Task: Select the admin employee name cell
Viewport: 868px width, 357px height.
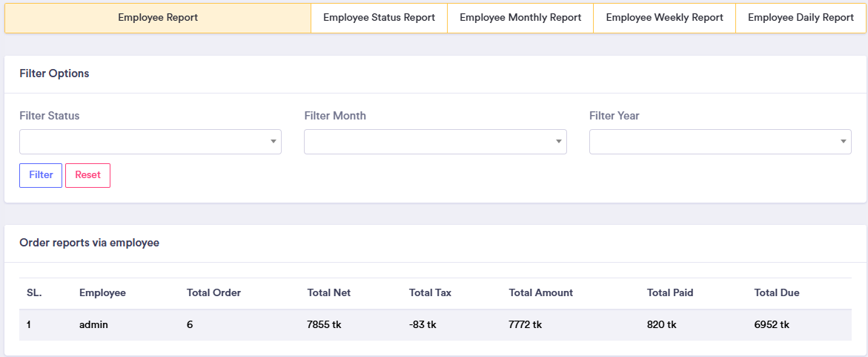Action: pos(94,325)
